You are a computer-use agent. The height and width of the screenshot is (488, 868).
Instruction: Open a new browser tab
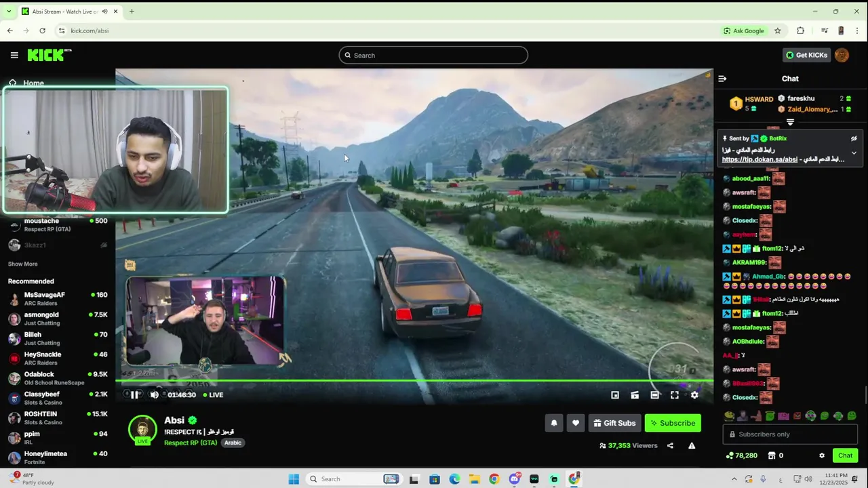coord(132,11)
